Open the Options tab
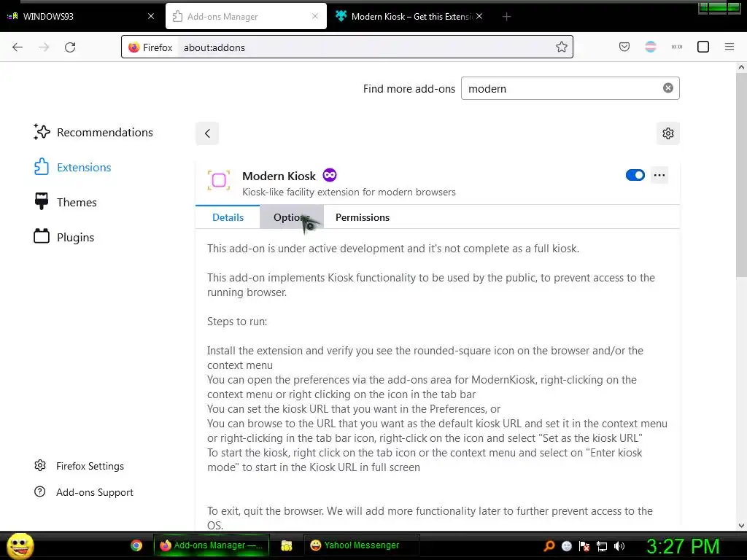747x560 pixels. click(292, 217)
